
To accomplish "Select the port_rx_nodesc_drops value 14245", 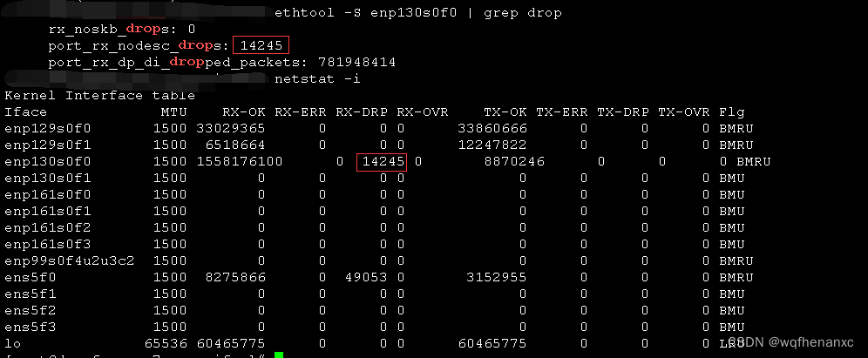I will pyautogui.click(x=261, y=45).
